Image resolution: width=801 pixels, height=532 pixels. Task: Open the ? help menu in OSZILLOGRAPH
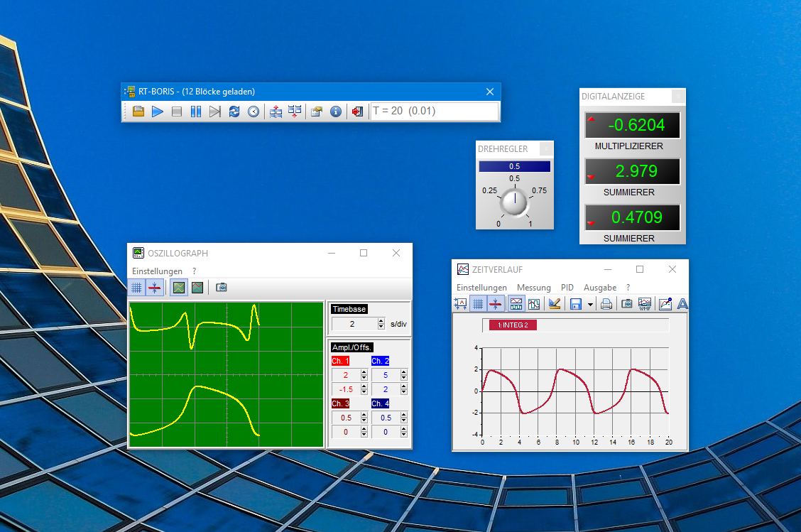click(194, 271)
